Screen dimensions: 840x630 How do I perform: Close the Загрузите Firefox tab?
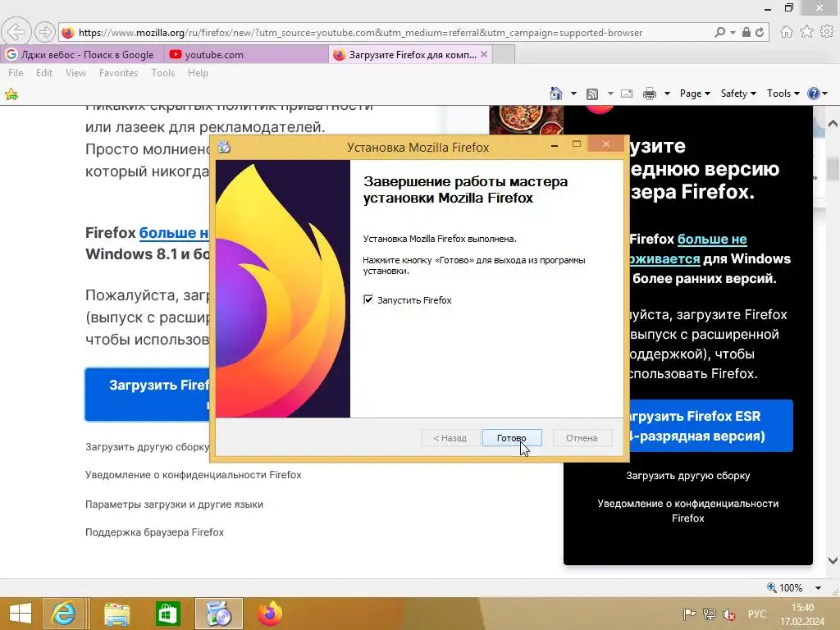pyautogui.click(x=484, y=54)
